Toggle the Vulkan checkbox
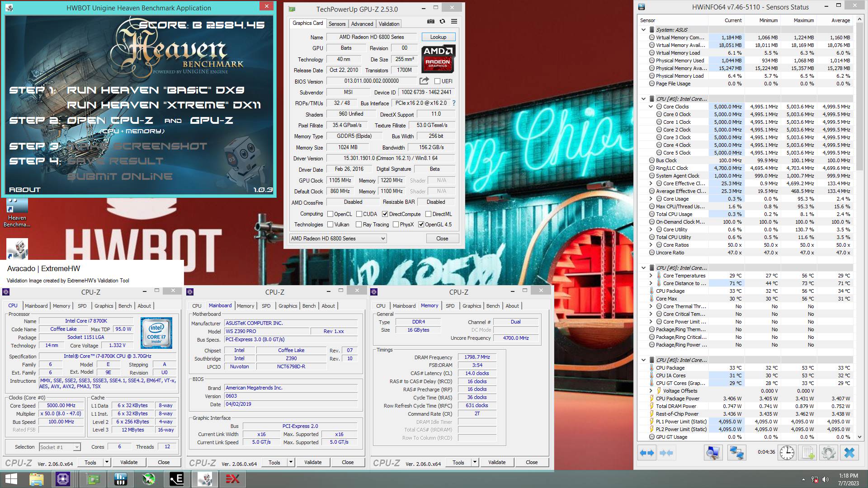Screen dimensions: 868x488 [330, 225]
